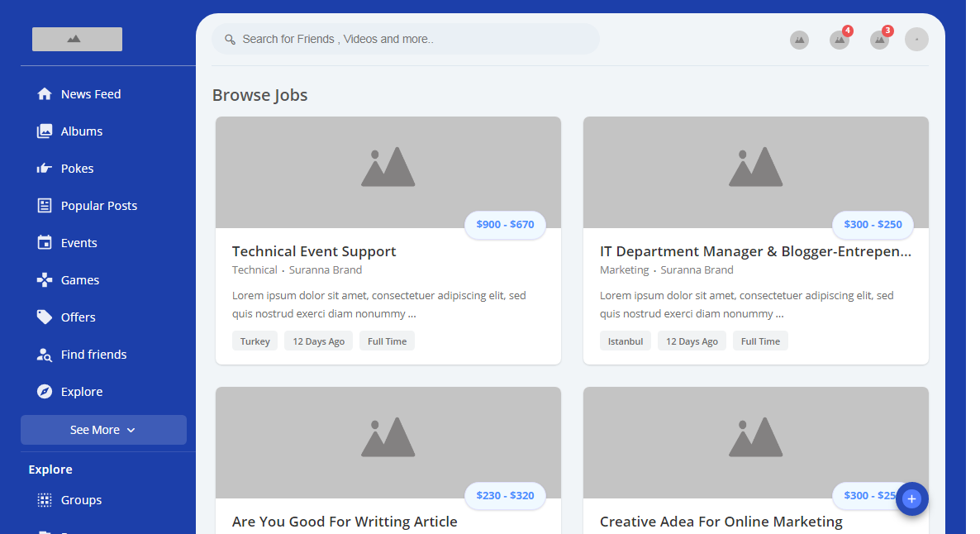Viewport: 980px width, 534px height.
Task: Open header icon showing badge 3
Action: tap(879, 40)
